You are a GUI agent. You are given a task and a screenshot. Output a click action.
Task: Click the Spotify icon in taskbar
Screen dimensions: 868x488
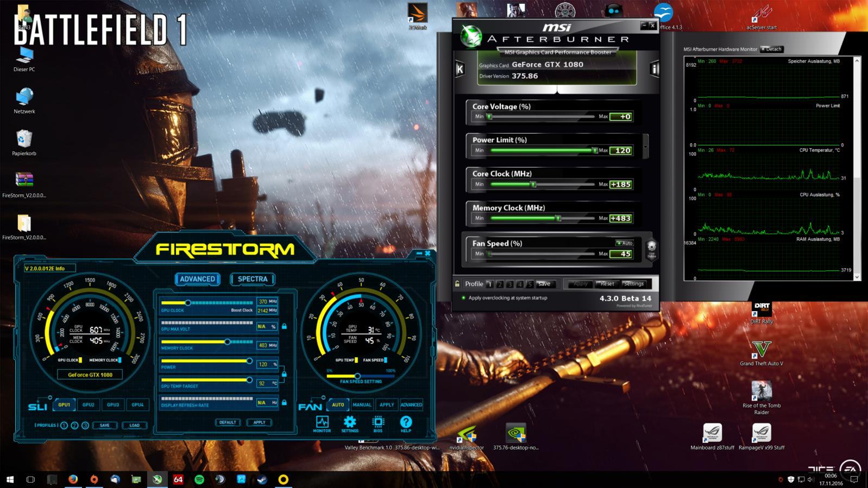point(199,479)
